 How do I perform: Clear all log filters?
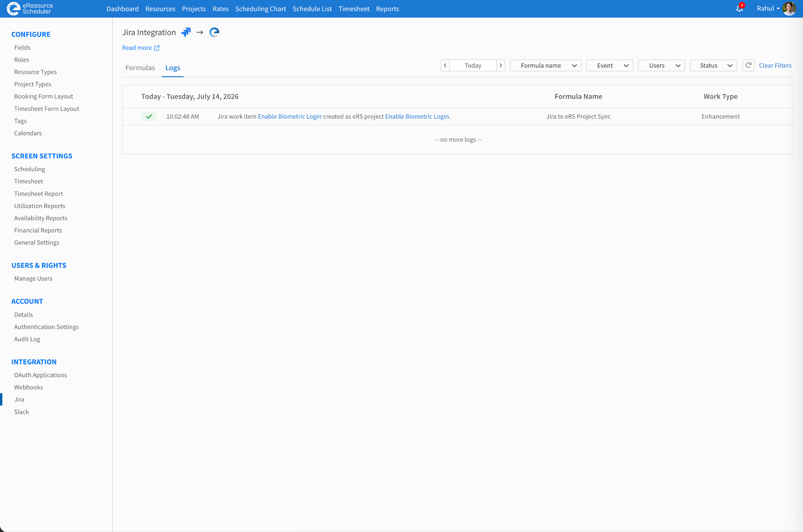[x=775, y=65]
